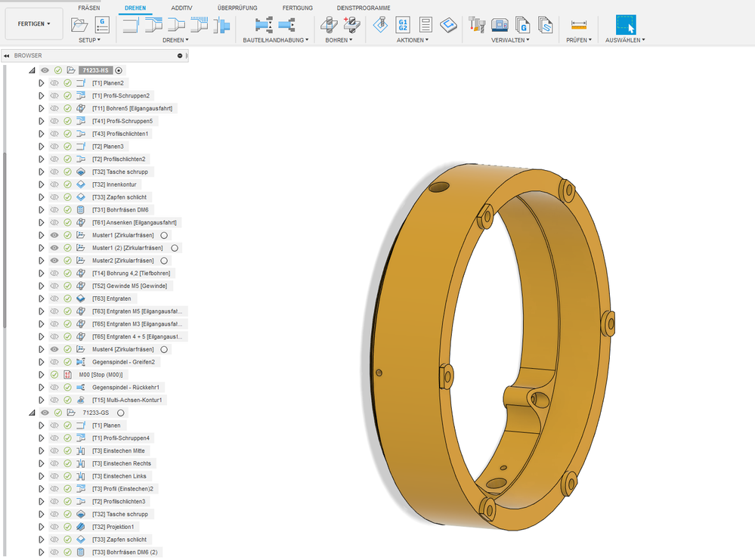The width and height of the screenshot is (755, 560).
Task: Select the turning Profile Roughing tool icon
Action: [x=153, y=24]
